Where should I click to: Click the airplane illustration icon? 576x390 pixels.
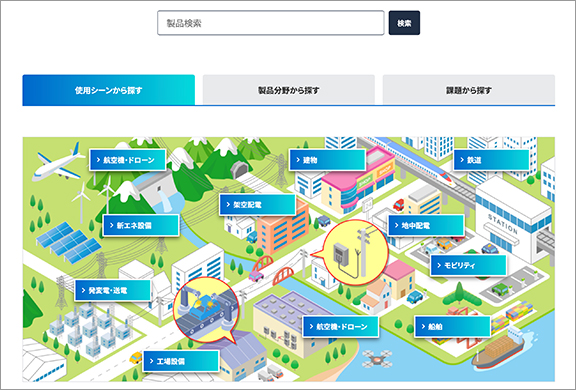click(x=59, y=163)
